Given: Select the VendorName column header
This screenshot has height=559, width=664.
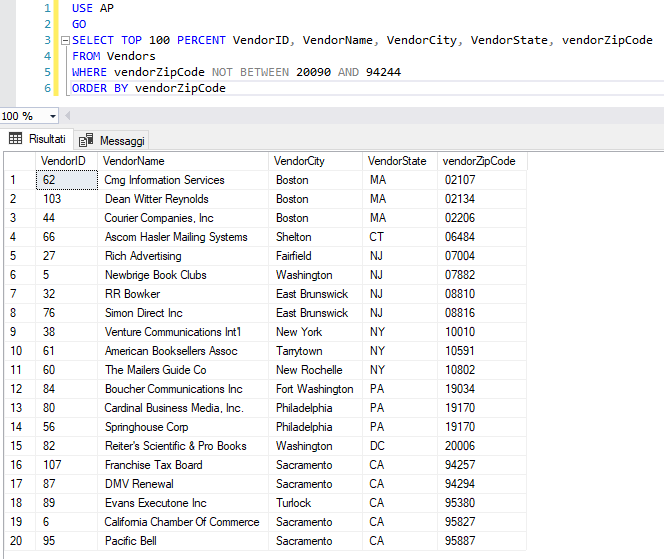Looking at the screenshot, I should pyautogui.click(x=183, y=161).
